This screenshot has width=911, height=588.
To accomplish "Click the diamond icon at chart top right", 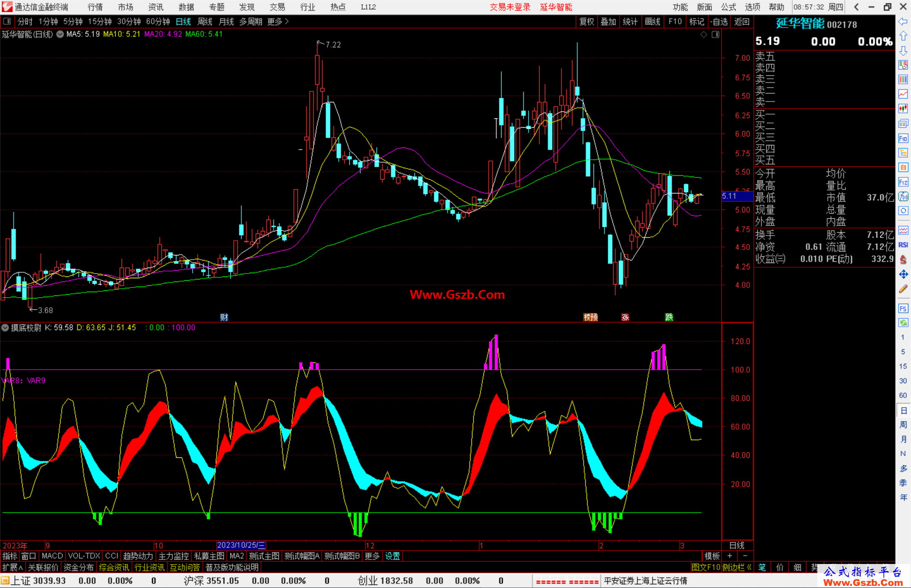I will 703,34.
